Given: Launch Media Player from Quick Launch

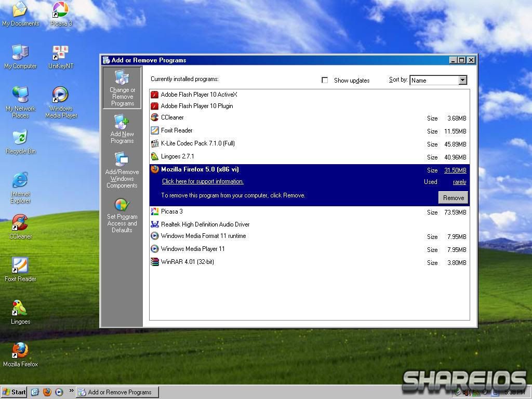Looking at the screenshot, I should (59, 392).
